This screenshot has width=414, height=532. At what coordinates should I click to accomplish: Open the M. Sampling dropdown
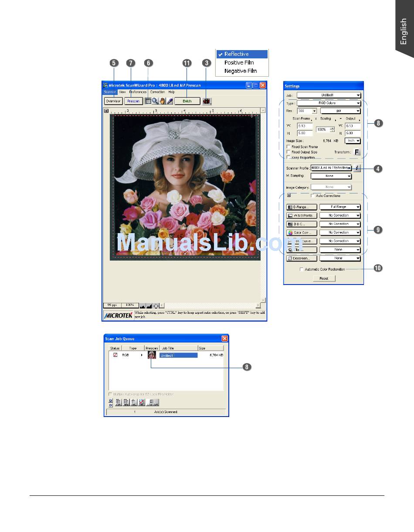(331, 176)
